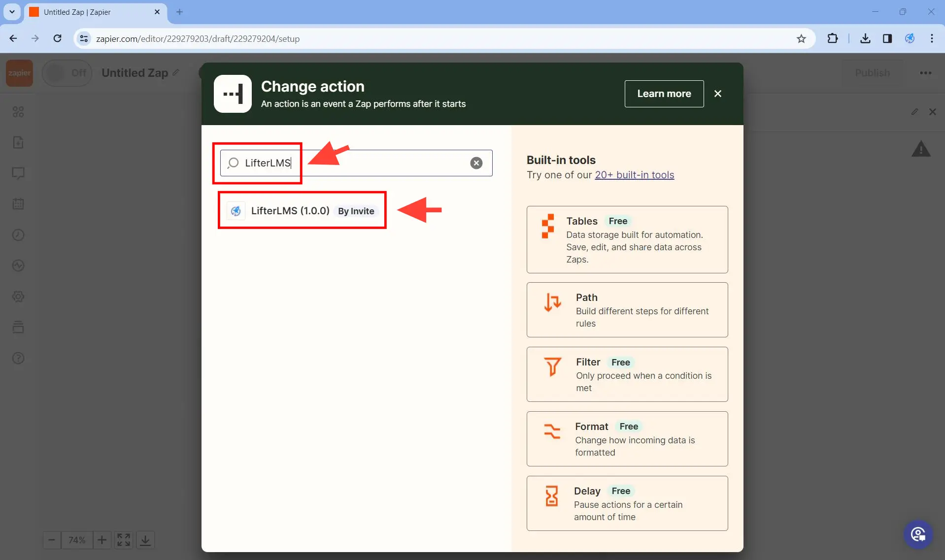Choose the Path built-in tool
This screenshot has width=945, height=560.
[x=627, y=310]
